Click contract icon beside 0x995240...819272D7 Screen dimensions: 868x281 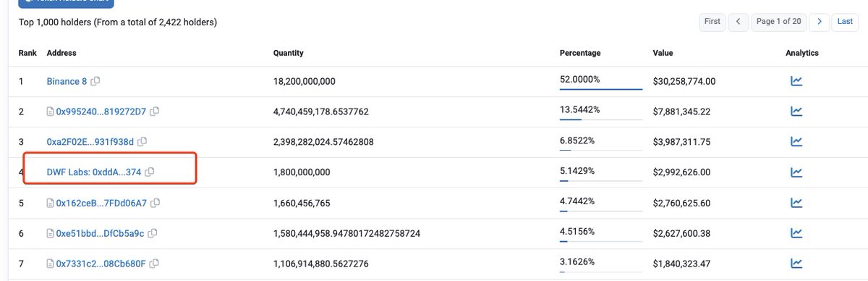pyautogui.click(x=51, y=112)
